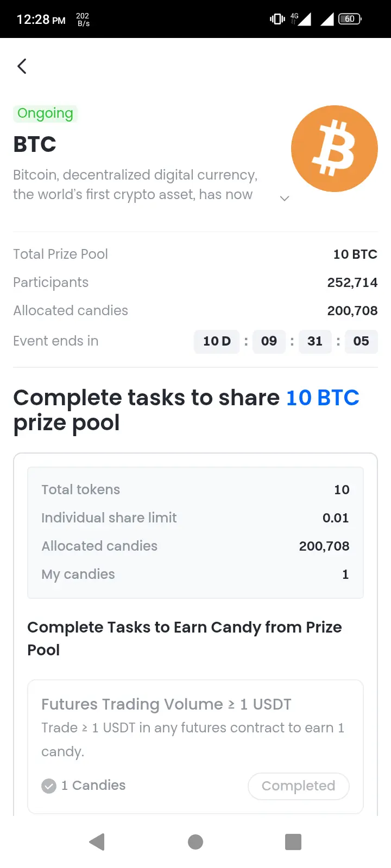Tap the 4G signal indicator
Image resolution: width=391 pixels, height=868 pixels.
301,19
